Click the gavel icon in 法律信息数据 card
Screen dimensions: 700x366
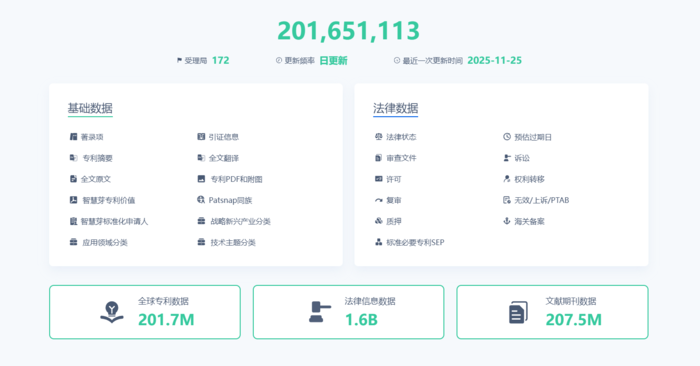point(320,312)
